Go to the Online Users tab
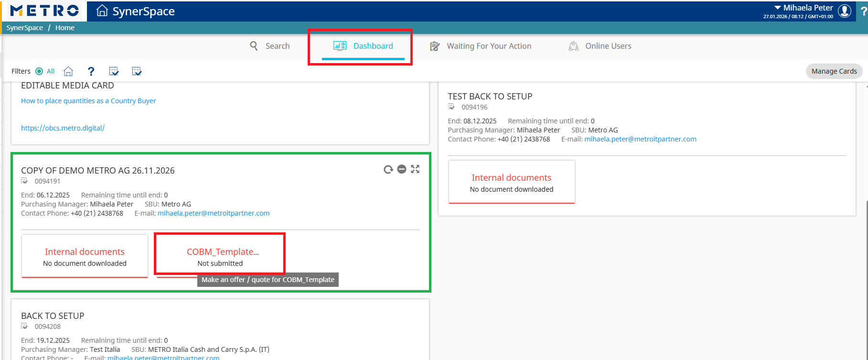This screenshot has height=360, width=868. coord(600,46)
